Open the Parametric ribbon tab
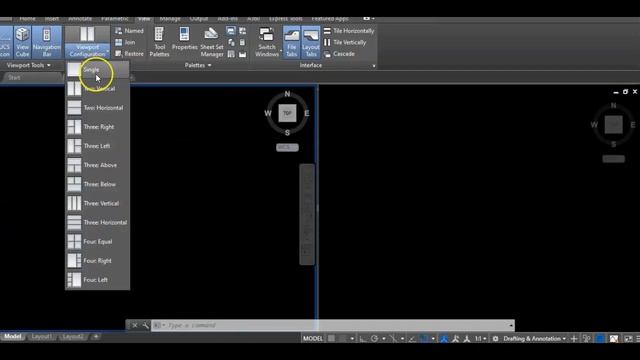Image resolution: width=640 pixels, height=360 pixels. (115, 19)
